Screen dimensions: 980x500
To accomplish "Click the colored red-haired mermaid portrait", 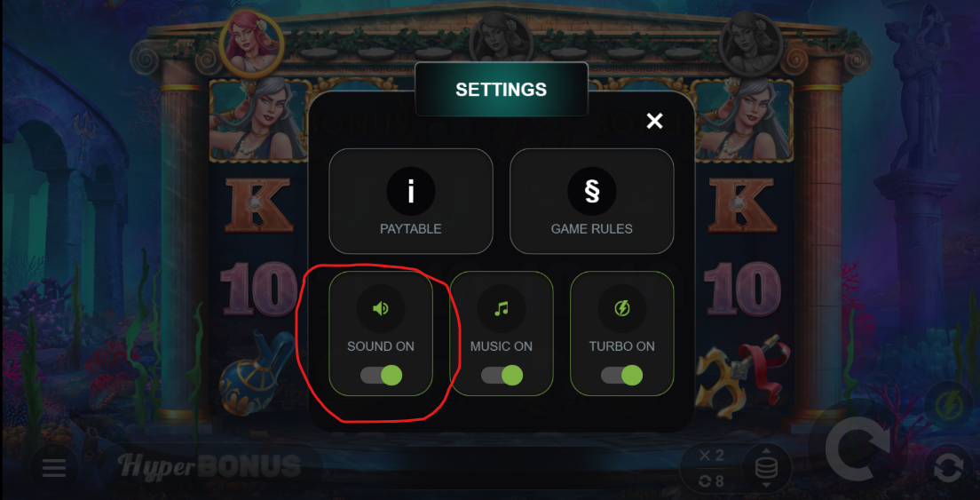I will (252, 45).
